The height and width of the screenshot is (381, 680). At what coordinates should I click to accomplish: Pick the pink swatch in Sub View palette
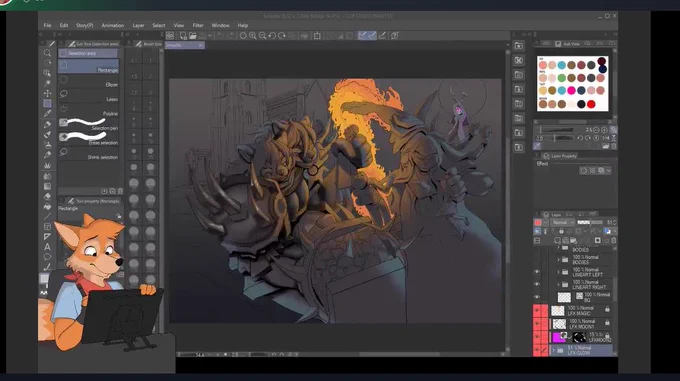(571, 90)
